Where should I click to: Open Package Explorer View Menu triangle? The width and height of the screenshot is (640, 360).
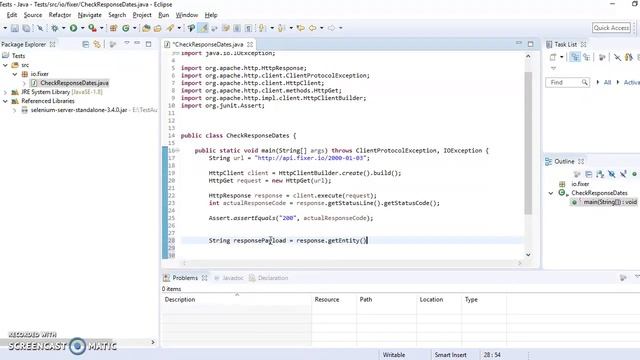click(127, 43)
